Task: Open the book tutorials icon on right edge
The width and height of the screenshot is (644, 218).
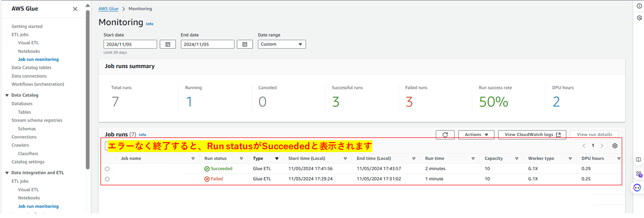Action: point(638,160)
